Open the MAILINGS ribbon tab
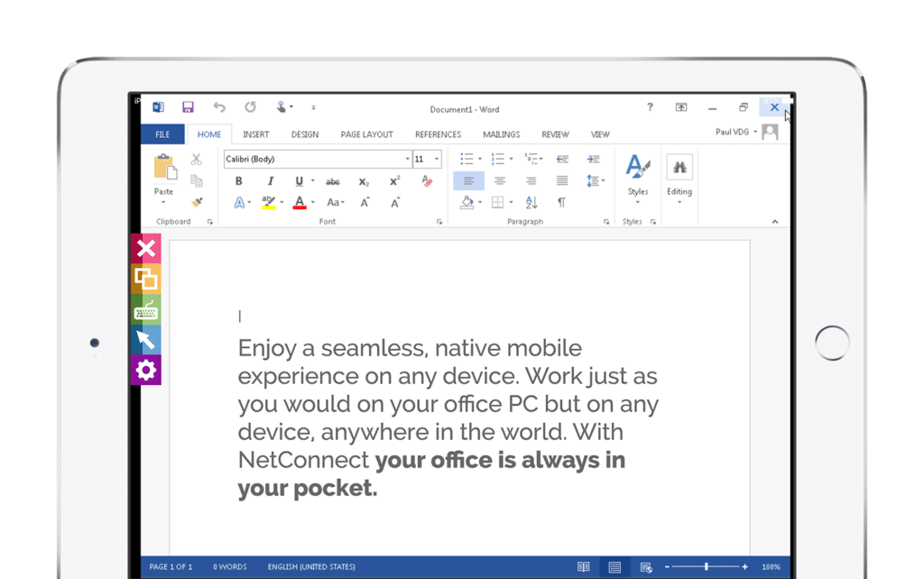Image resolution: width=924 pixels, height=579 pixels. pyautogui.click(x=501, y=133)
